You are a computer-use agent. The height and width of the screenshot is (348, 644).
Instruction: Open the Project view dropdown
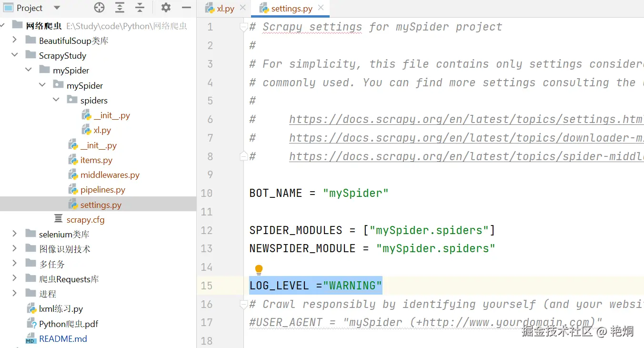57,8
